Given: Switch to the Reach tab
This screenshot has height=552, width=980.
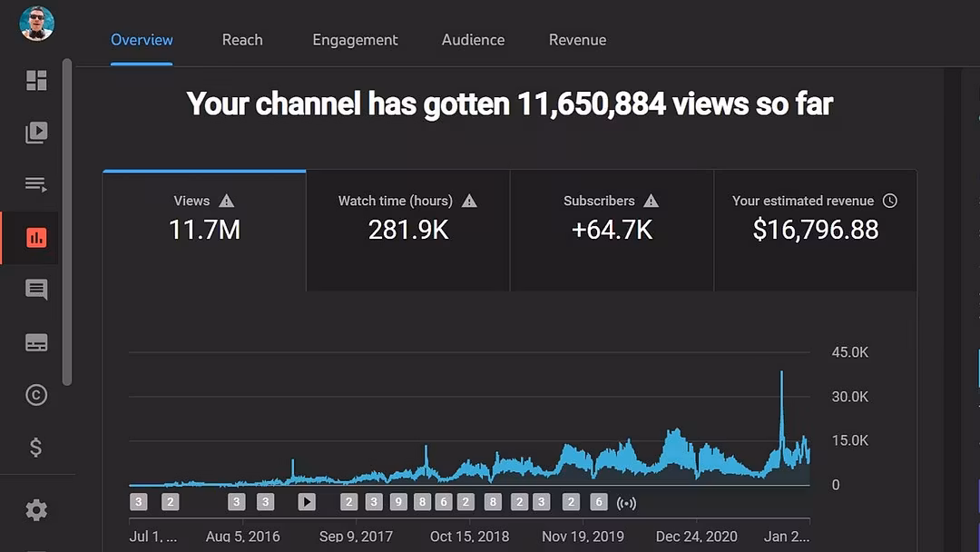Looking at the screenshot, I should click(x=242, y=40).
